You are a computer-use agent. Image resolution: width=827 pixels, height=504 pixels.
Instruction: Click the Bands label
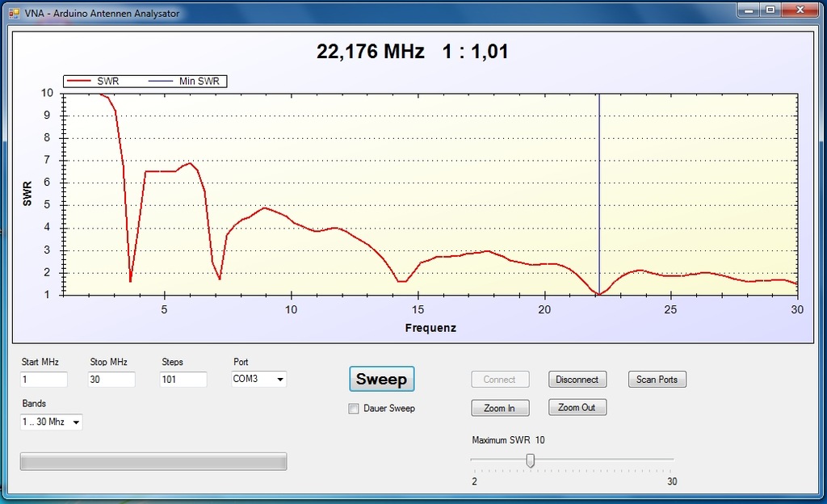tap(34, 404)
